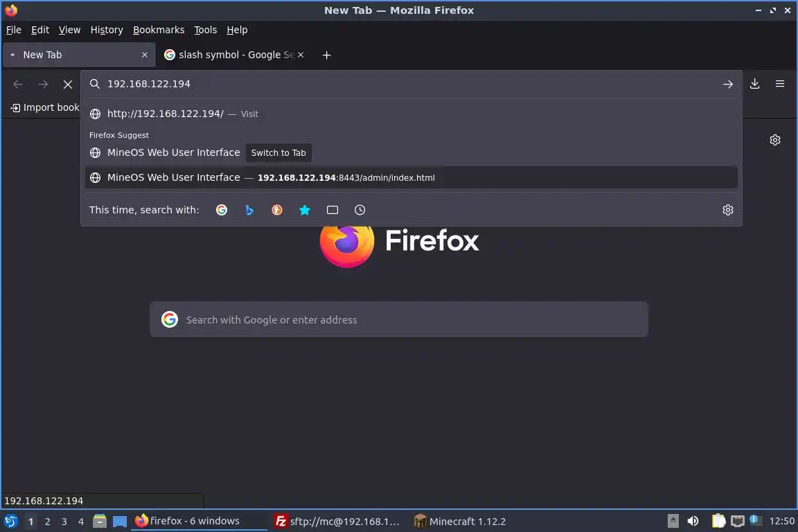This screenshot has width=798, height=532.
Task: Search this time with Google icon
Action: (x=222, y=210)
